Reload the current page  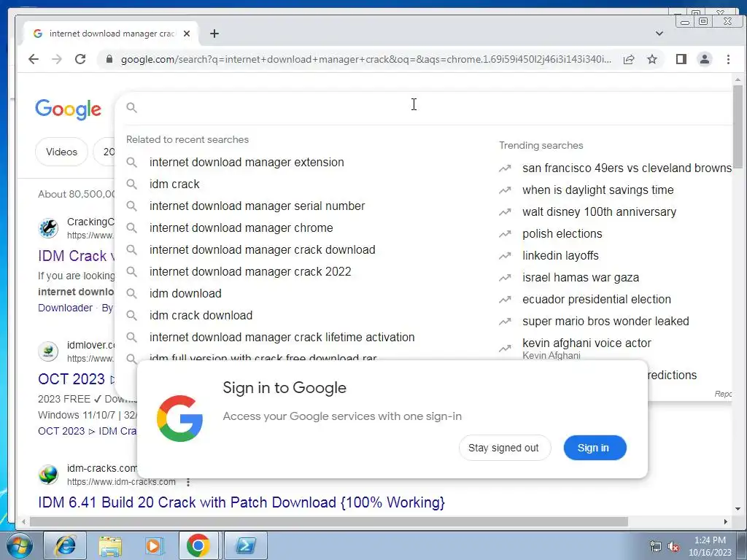[80, 59]
